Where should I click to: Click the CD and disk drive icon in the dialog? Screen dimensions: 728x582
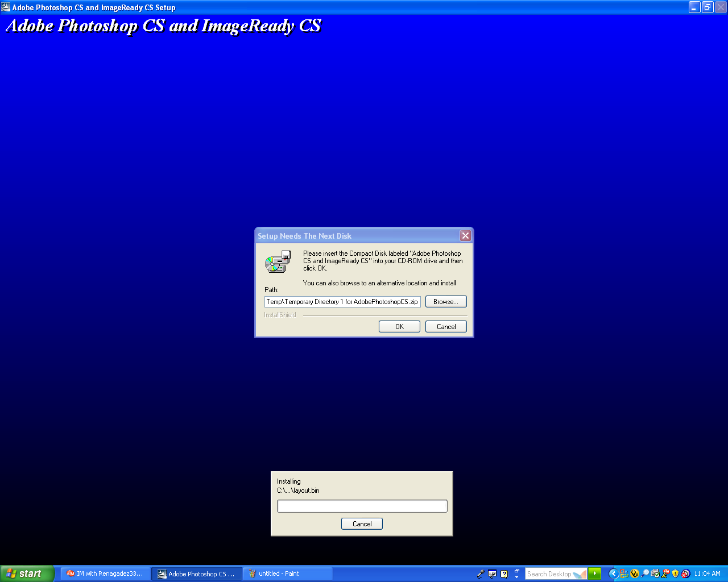click(x=278, y=261)
